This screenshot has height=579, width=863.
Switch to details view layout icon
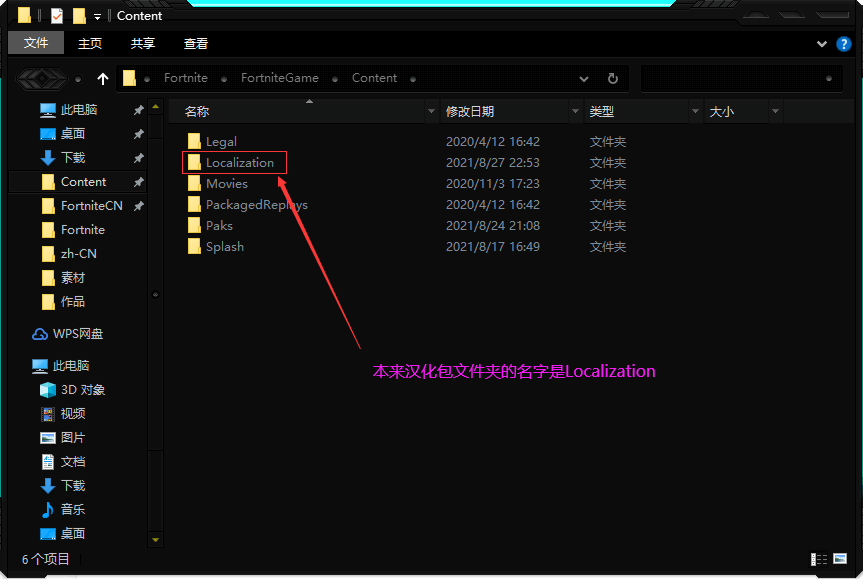tap(819, 559)
